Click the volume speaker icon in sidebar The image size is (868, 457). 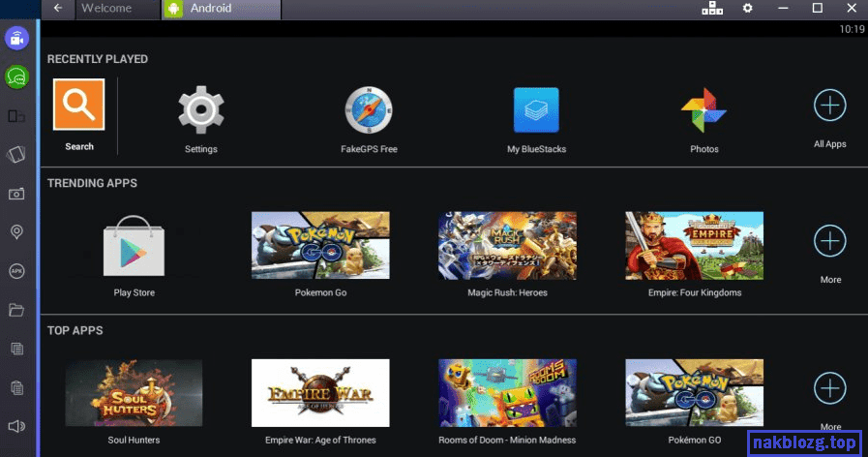[16, 426]
